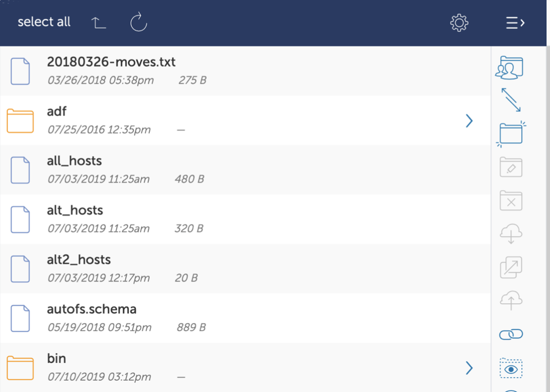Open settings gear in header
The height and width of the screenshot is (392, 550).
tap(459, 23)
